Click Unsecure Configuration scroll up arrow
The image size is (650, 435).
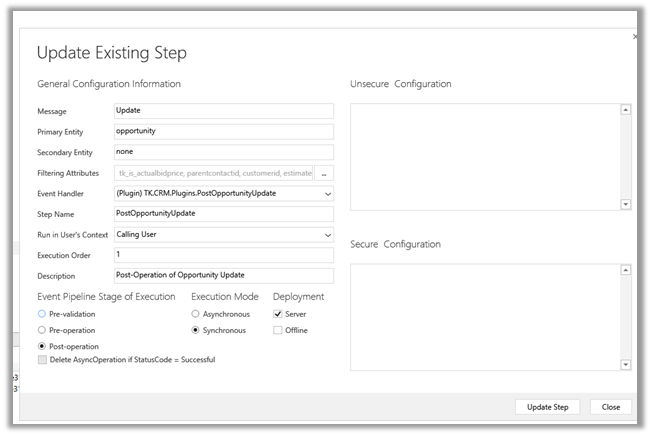click(x=625, y=110)
